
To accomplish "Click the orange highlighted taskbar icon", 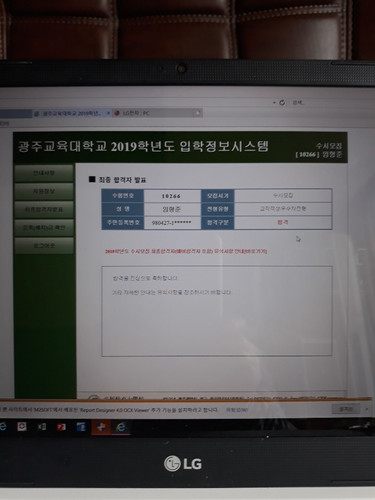I will [x=101, y=427].
